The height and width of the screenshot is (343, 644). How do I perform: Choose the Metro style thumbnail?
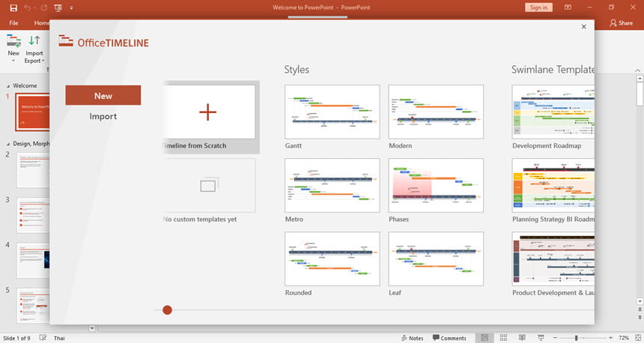332,185
